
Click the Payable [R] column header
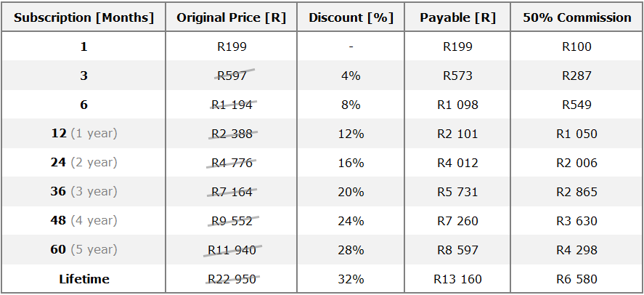(457, 17)
